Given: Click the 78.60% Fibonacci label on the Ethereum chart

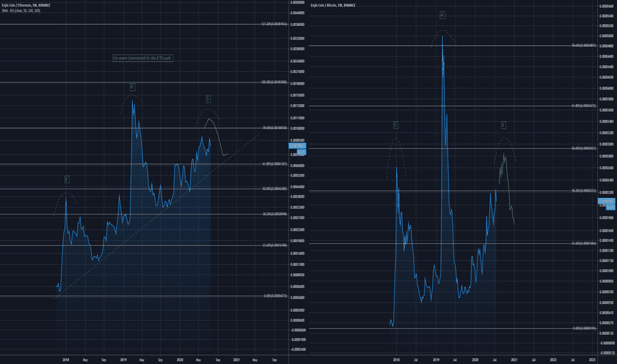Looking at the screenshot, I should click(275, 128).
